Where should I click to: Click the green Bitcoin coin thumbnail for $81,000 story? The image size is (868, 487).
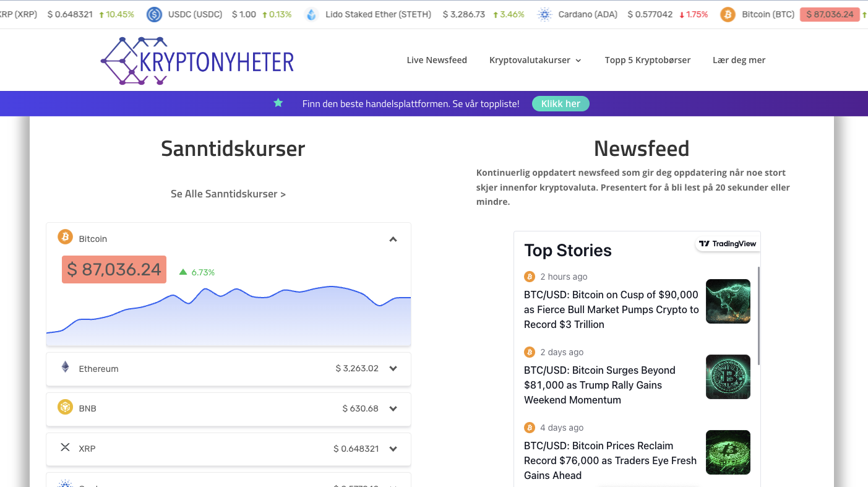[728, 377]
